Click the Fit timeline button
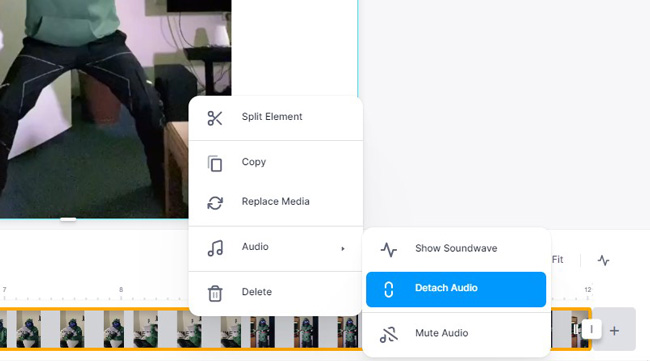This screenshot has width=650, height=361. tap(557, 260)
